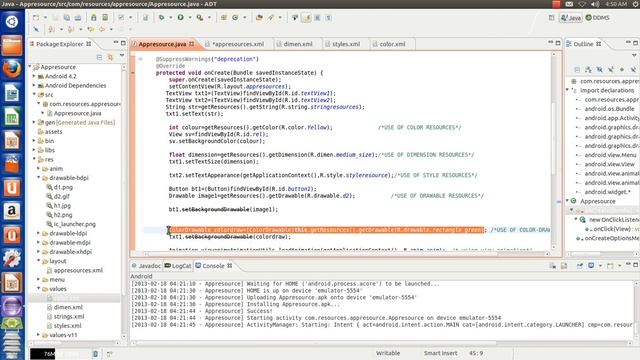Expand the Android 4.2 library node
This screenshot has height=360, width=640.
34,76
